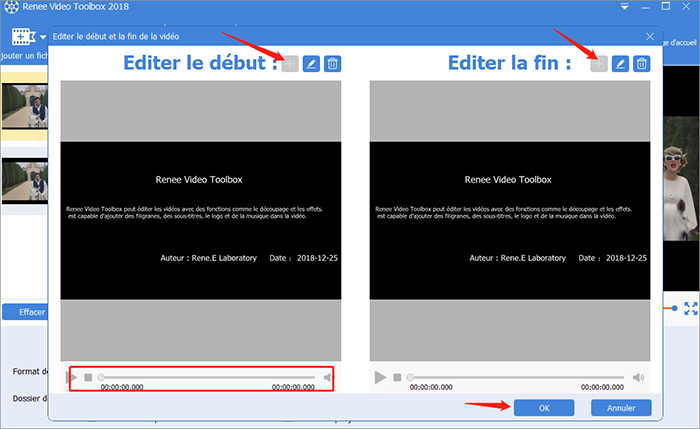Cancel with the Annuler button

tap(621, 408)
